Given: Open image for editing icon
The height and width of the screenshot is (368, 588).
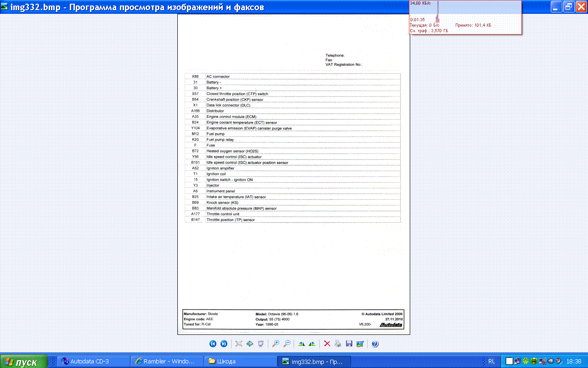Looking at the screenshot, I should (x=360, y=344).
